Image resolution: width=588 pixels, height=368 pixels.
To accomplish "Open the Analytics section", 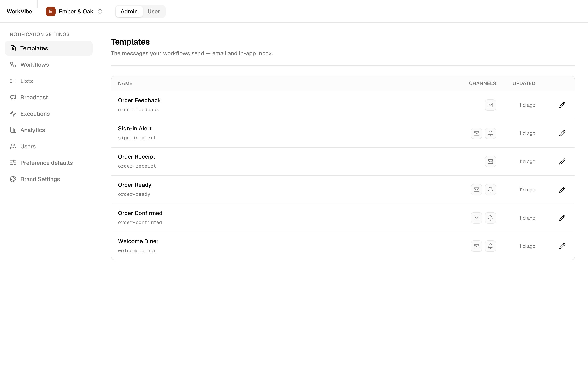I will coord(49,130).
